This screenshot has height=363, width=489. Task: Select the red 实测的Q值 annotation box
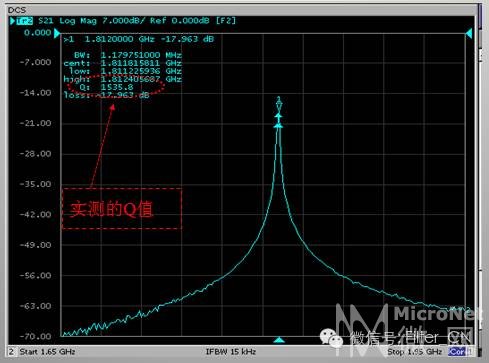[122, 209]
